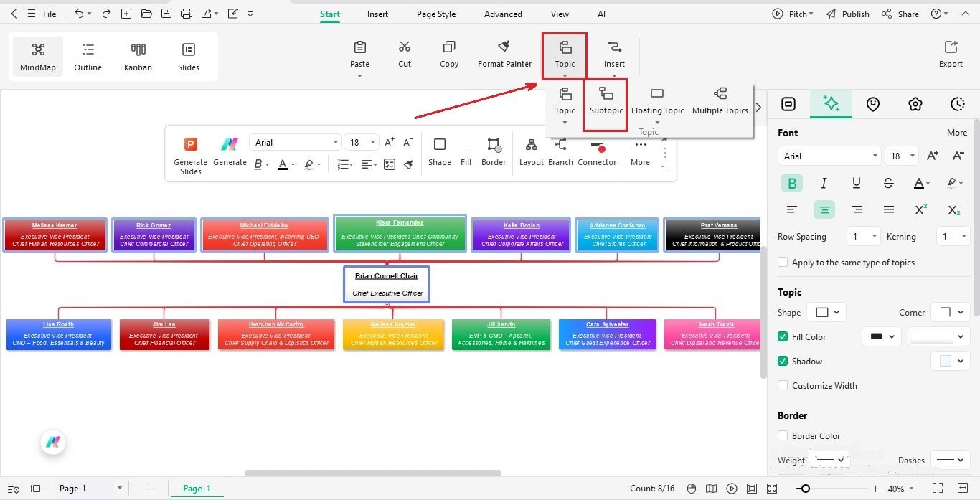Open Layout in floating toolbar
Screen dimensions: 980x500
[x=532, y=153]
